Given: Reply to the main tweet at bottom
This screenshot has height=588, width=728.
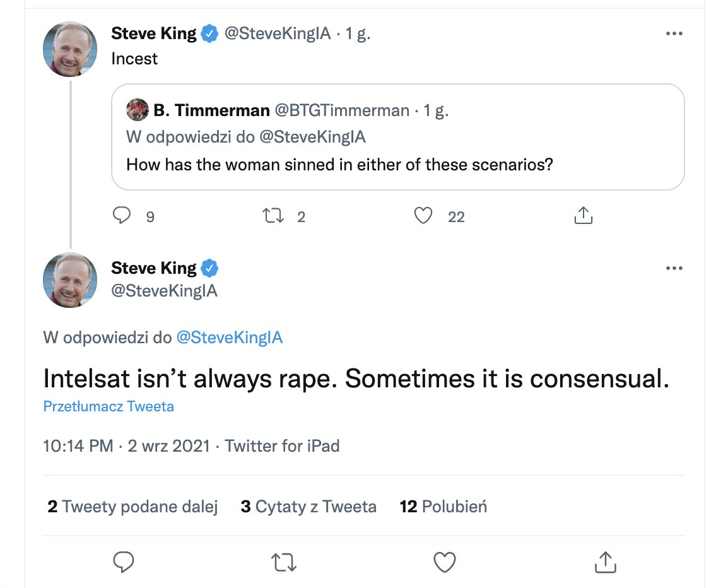Looking at the screenshot, I should click(x=124, y=561).
